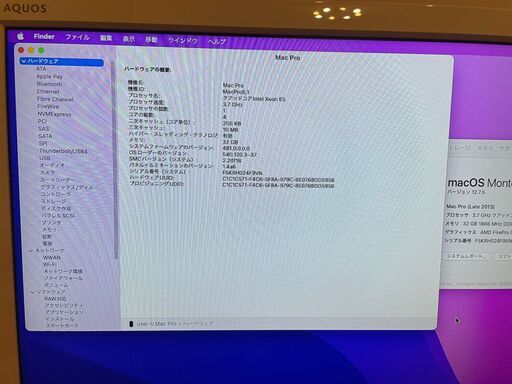Image resolution: width=512 pixels, height=384 pixels.
Task: Open the ヘルプ menu
Action: tap(217, 42)
